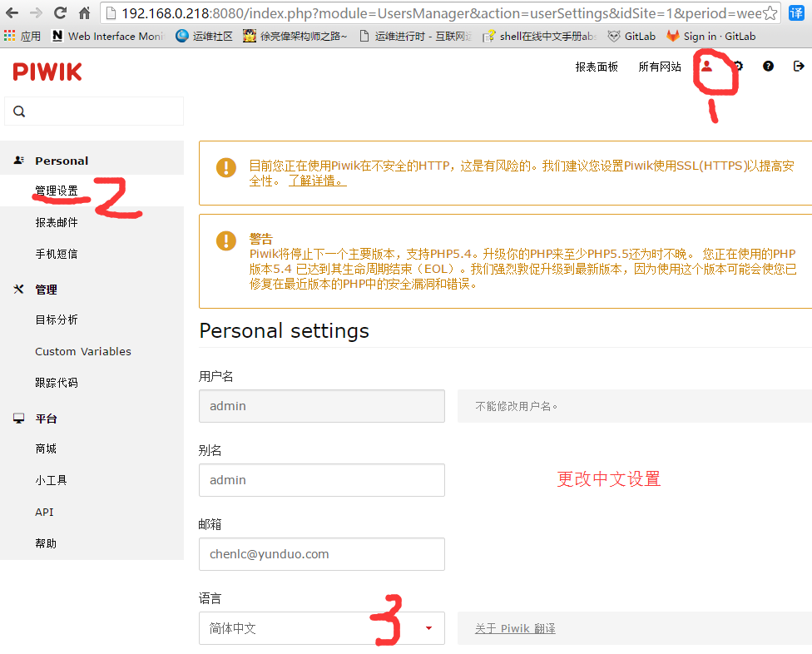Open the 关于 Piwik 翻译 link
The width and height of the screenshot is (812, 654).
click(515, 629)
